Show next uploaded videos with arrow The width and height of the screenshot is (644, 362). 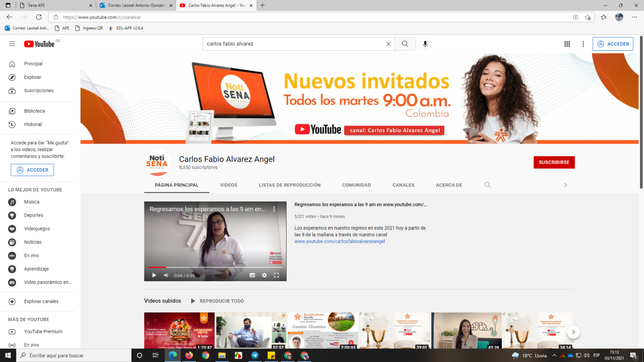pyautogui.click(x=574, y=332)
